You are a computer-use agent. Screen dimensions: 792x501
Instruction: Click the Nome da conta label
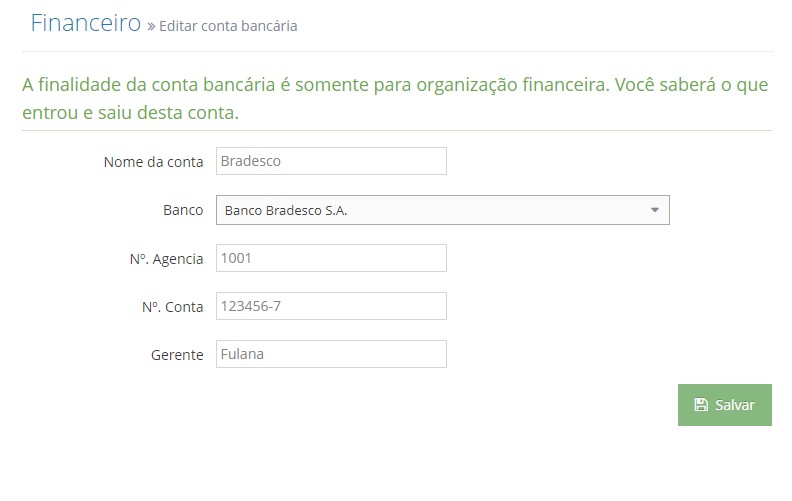coord(154,162)
